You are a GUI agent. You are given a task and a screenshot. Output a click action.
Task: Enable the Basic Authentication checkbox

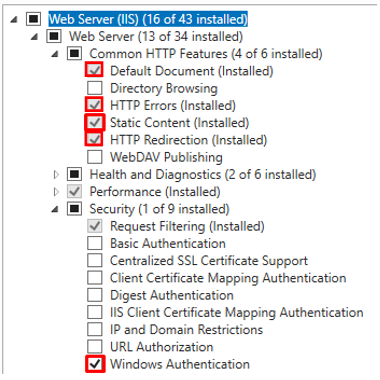tap(95, 243)
